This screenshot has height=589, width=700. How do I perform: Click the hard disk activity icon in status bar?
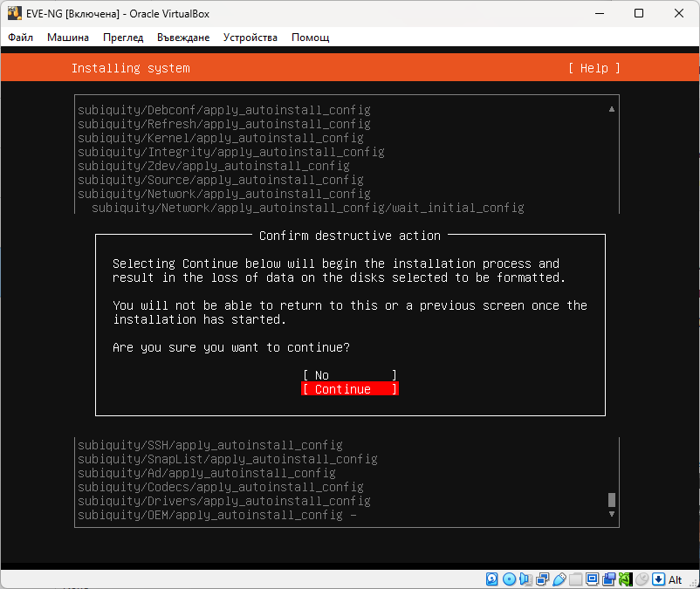coord(492,579)
